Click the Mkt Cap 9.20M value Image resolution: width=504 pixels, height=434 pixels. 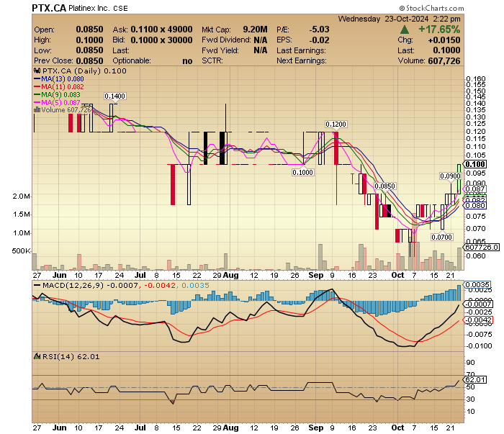255,30
